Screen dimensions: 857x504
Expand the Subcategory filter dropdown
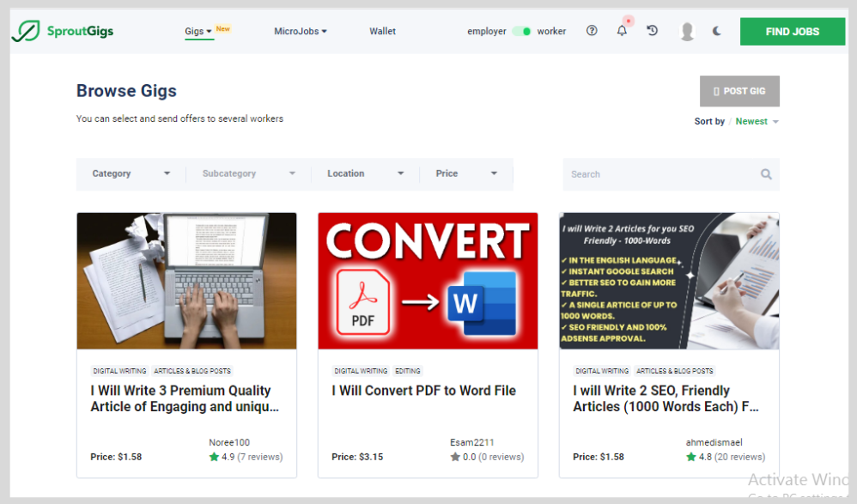point(249,173)
